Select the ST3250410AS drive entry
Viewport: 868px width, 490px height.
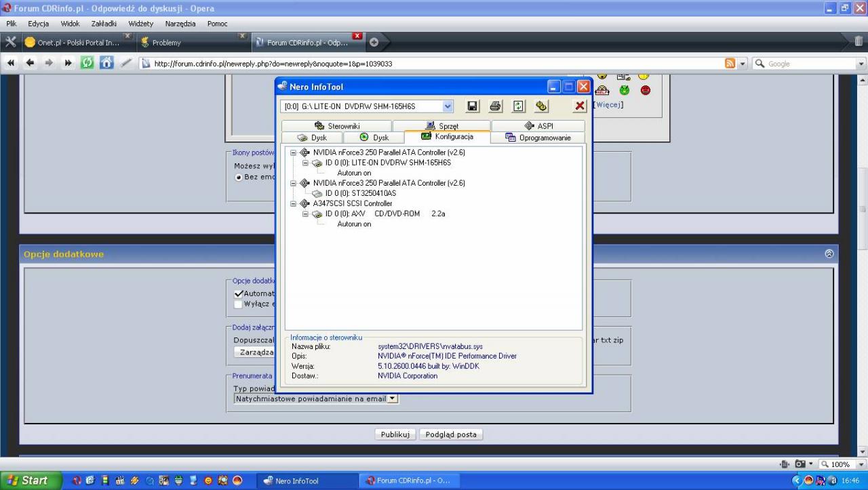coord(361,193)
